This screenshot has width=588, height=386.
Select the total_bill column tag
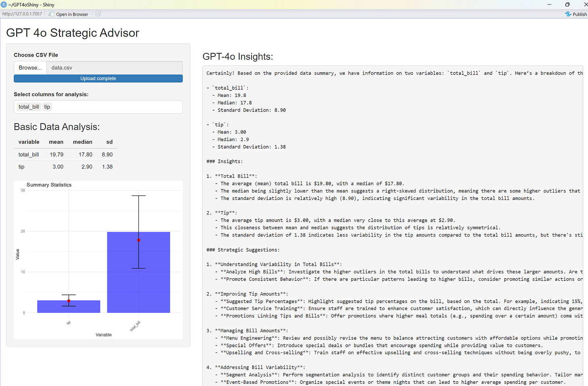[x=29, y=107]
